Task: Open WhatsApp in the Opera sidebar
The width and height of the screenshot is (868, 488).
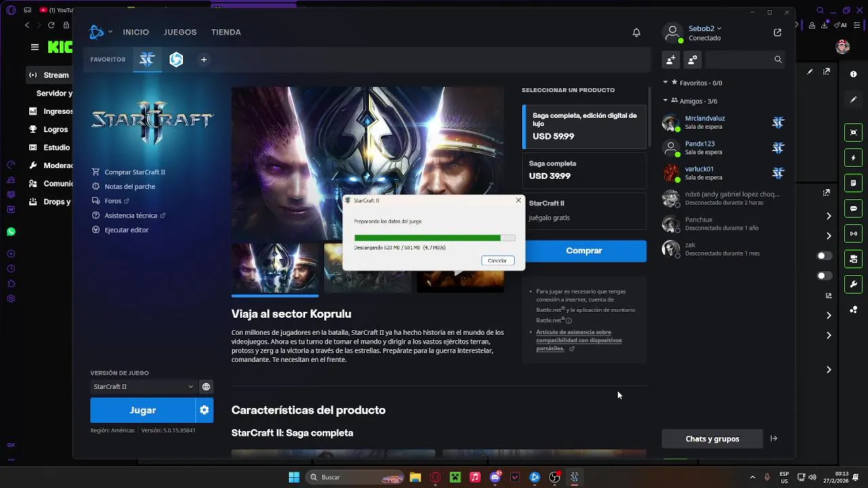Action: [x=11, y=232]
